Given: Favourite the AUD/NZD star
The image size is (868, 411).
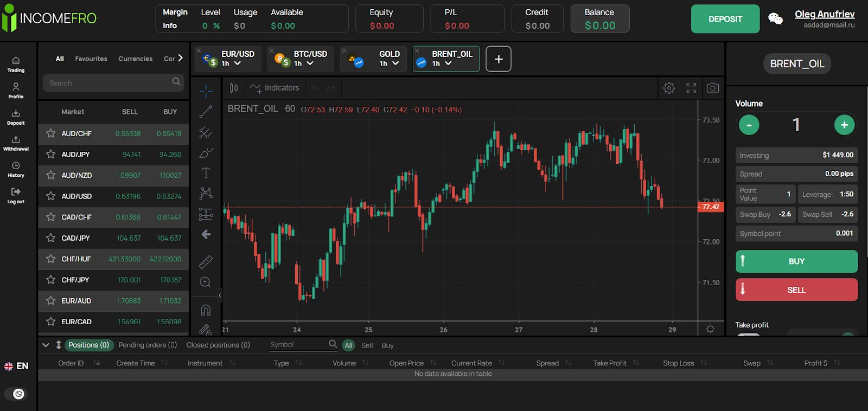Looking at the screenshot, I should point(51,175).
